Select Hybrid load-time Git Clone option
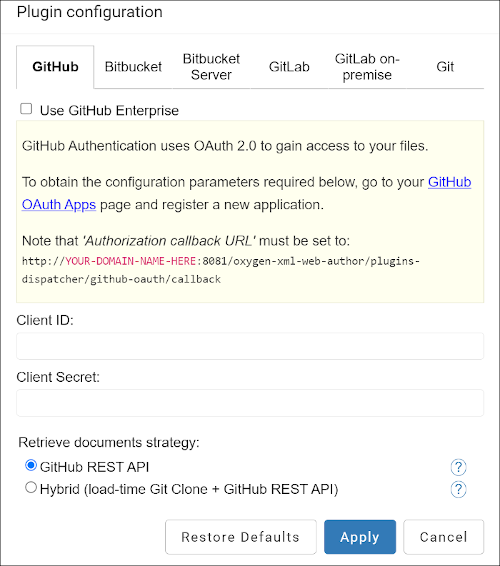The height and width of the screenshot is (566, 500). click(x=31, y=488)
